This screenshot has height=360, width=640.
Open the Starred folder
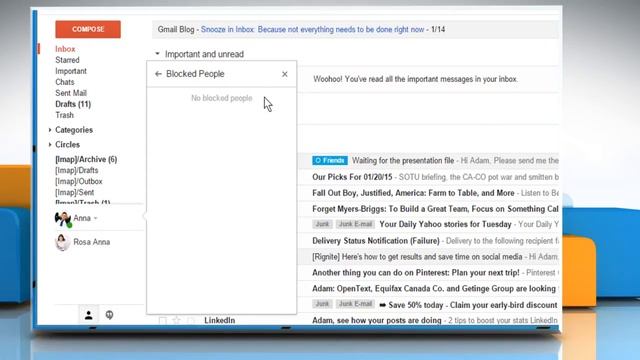(x=67, y=60)
